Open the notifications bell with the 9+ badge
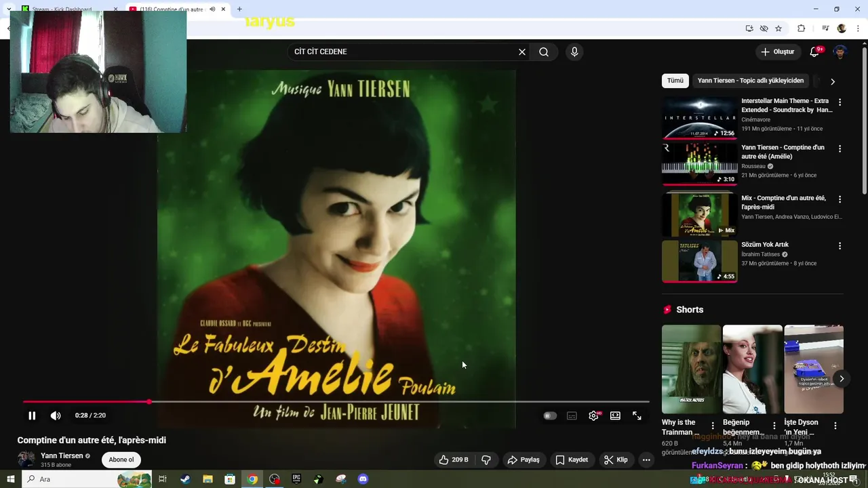Viewport: 868px width, 488px height. [x=816, y=52]
